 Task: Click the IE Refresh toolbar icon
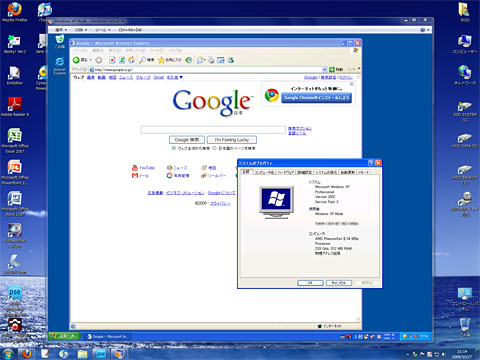122,60
